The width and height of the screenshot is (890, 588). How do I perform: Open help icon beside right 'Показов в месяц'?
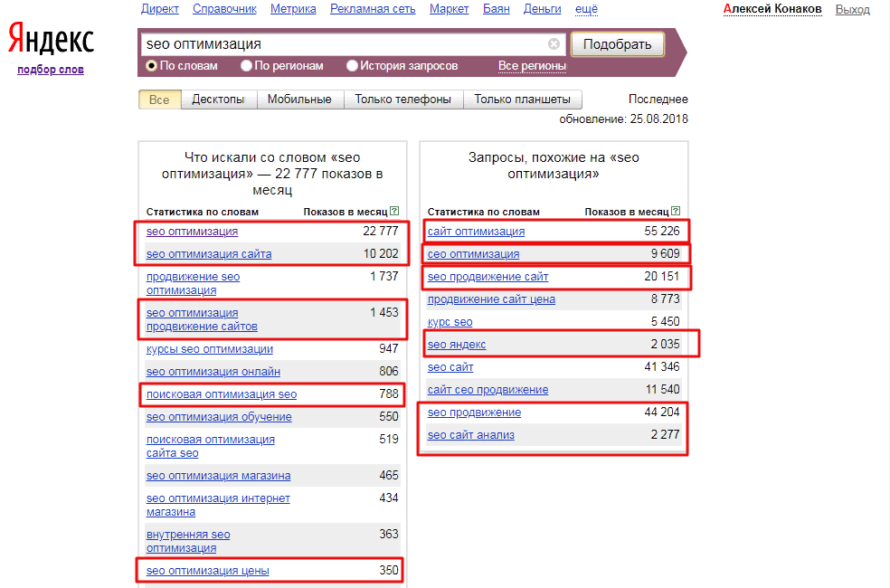coord(676,211)
